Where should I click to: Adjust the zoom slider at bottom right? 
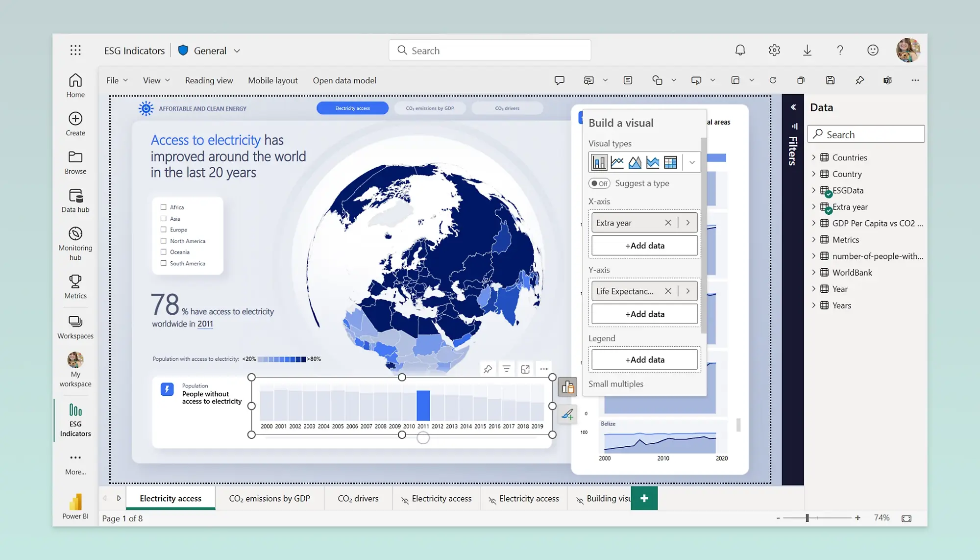[807, 517]
